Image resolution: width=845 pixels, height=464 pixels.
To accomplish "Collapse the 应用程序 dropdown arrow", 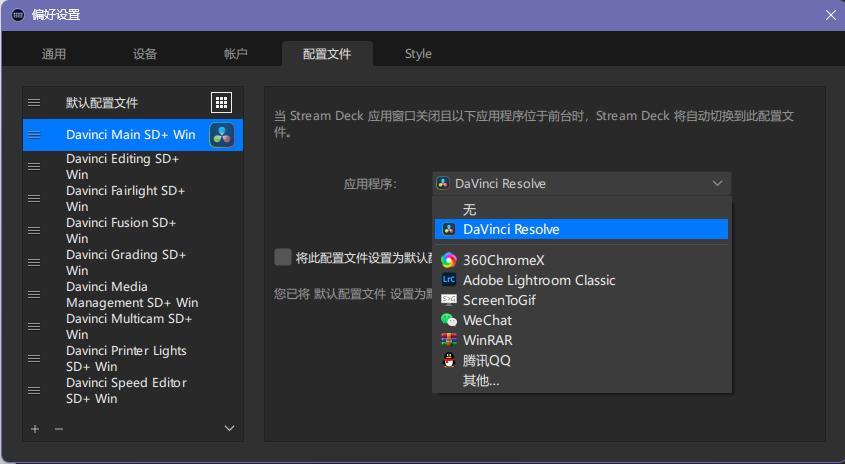I will (717, 184).
